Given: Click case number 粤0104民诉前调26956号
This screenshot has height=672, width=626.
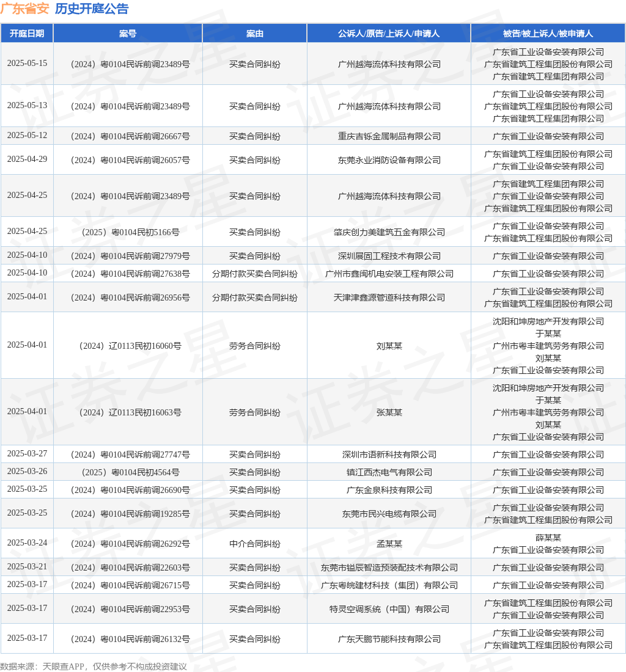Looking at the screenshot, I should point(130,298).
